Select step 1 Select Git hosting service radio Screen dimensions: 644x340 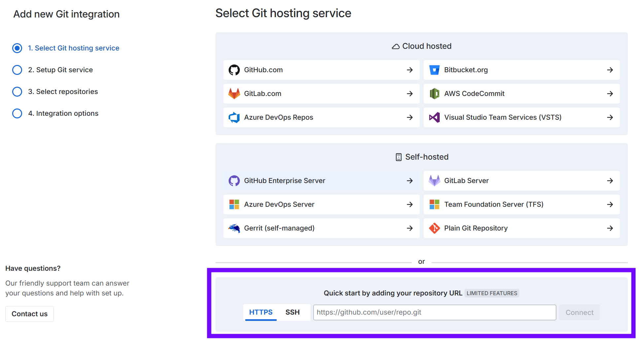[17, 48]
